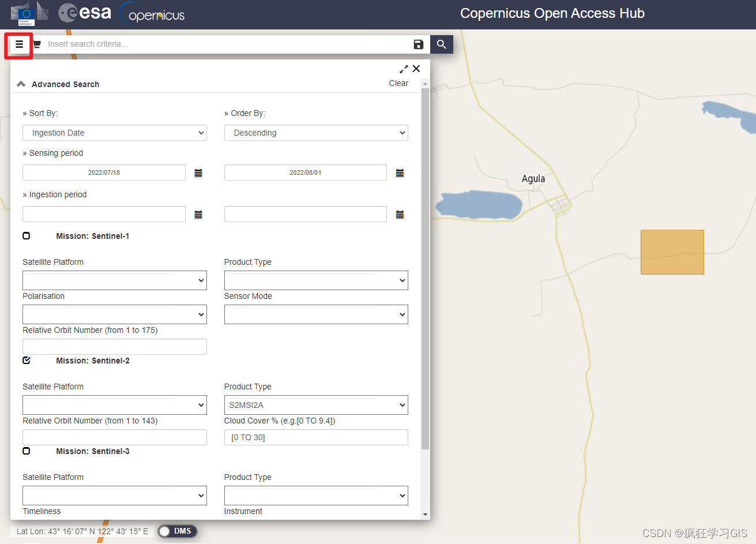Image resolution: width=756 pixels, height=544 pixels.
Task: Open calendar for sensing period end date
Action: [x=400, y=173]
